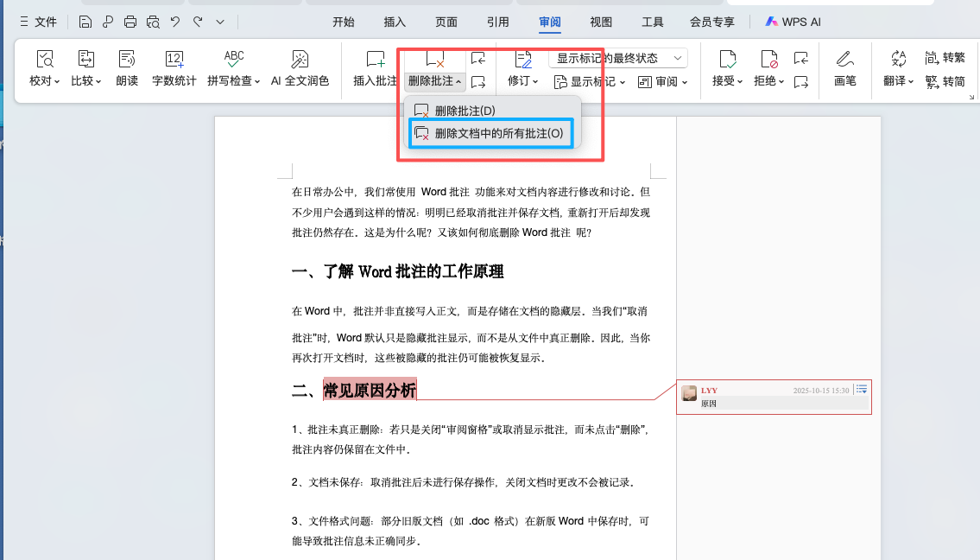The width and height of the screenshot is (980, 560).
Task: Open WPS AI
Action: tap(793, 22)
